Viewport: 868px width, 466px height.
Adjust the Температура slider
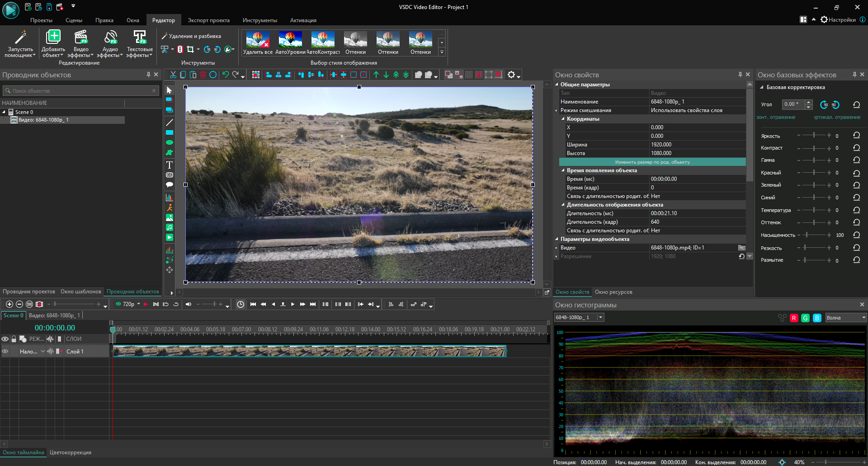coord(814,210)
